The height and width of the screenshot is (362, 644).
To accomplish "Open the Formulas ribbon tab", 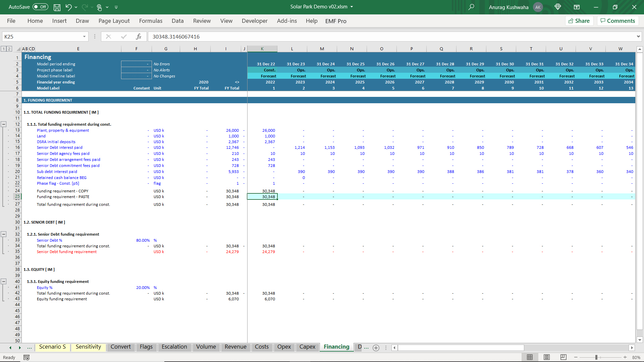I will (x=151, y=21).
